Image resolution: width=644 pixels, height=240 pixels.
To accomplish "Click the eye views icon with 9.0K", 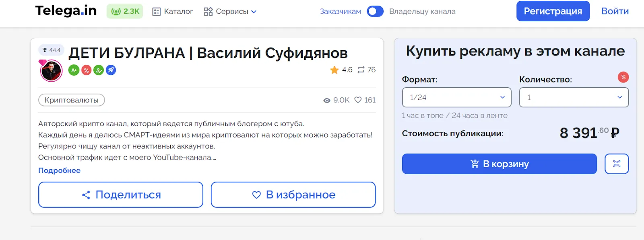I will coord(336,100).
